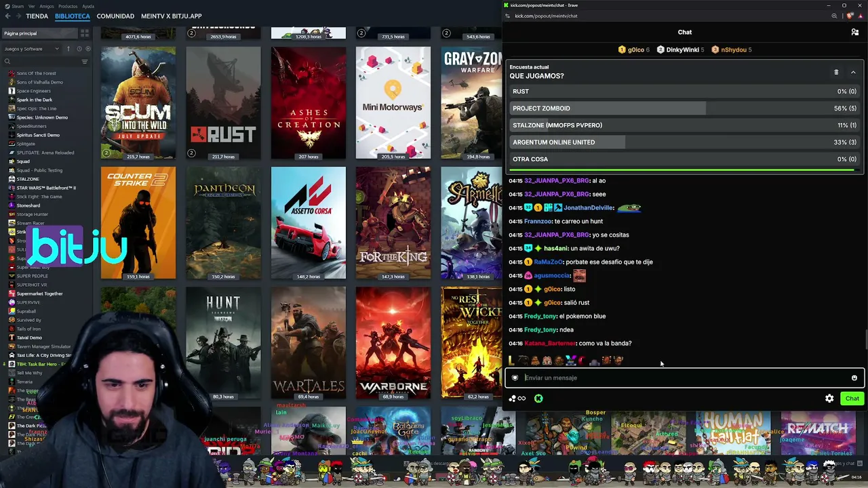The width and height of the screenshot is (868, 488).
Task: Click the first emote in quick emote bar
Action: [x=511, y=361]
